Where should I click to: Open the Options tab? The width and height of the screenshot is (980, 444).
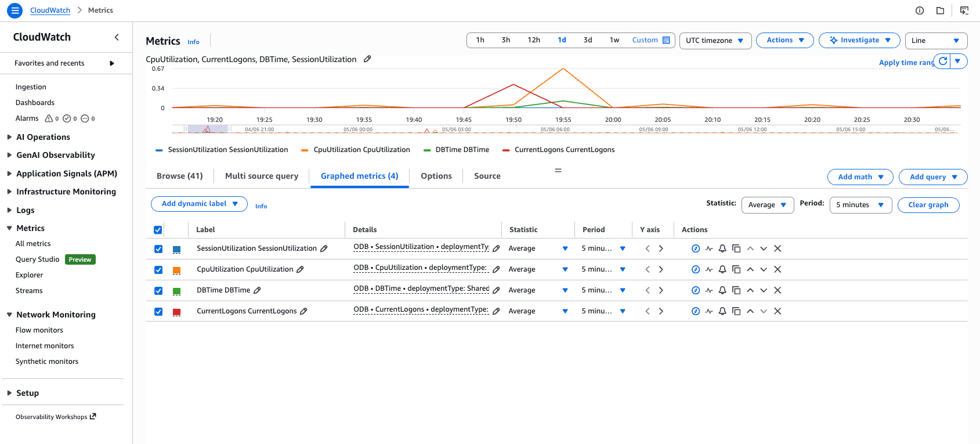click(x=436, y=176)
